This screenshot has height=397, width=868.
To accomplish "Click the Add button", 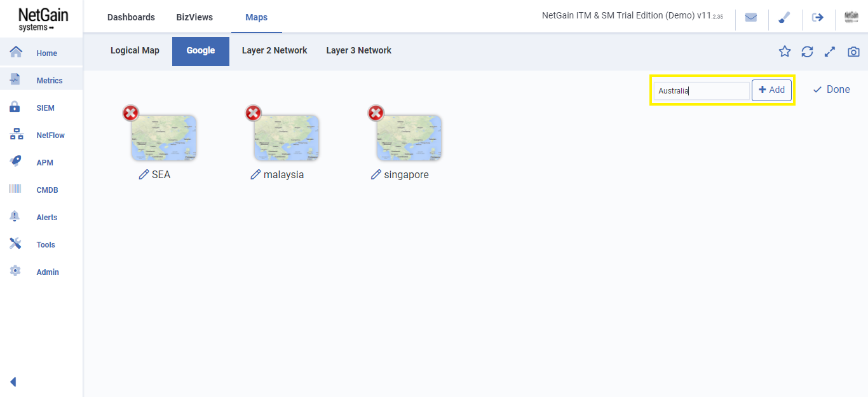I will point(771,90).
